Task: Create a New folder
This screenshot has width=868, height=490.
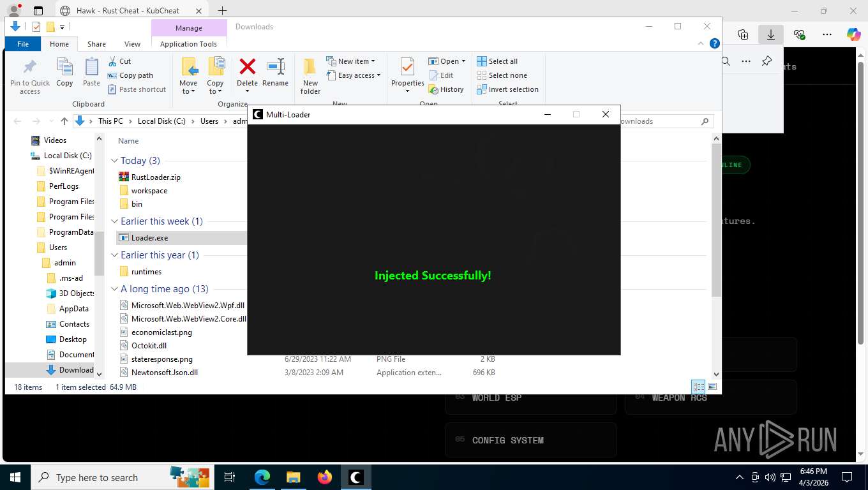Action: pos(310,76)
